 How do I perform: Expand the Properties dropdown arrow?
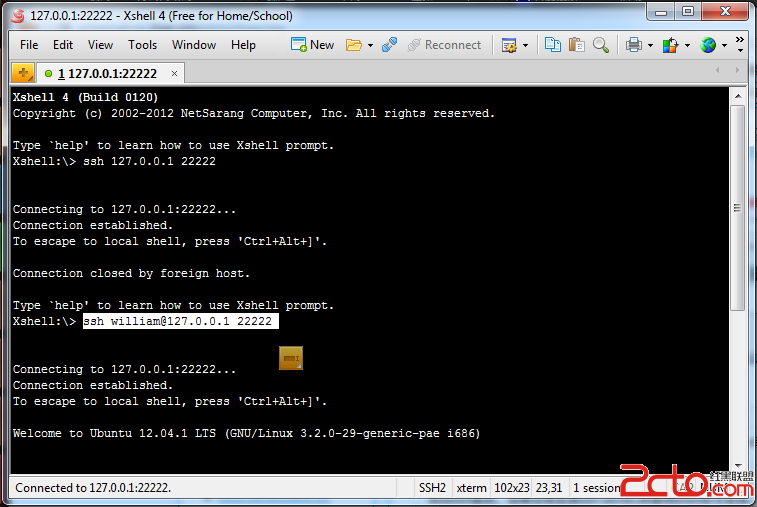525,45
